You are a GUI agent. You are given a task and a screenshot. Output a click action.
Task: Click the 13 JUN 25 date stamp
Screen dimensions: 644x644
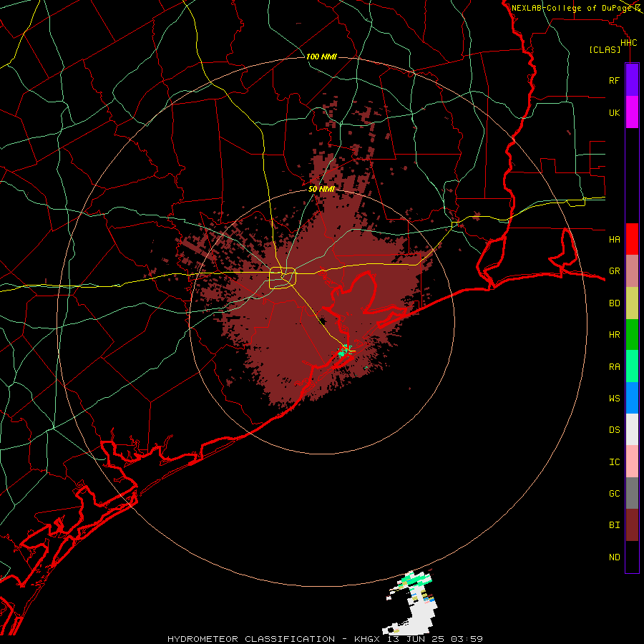pos(416,639)
